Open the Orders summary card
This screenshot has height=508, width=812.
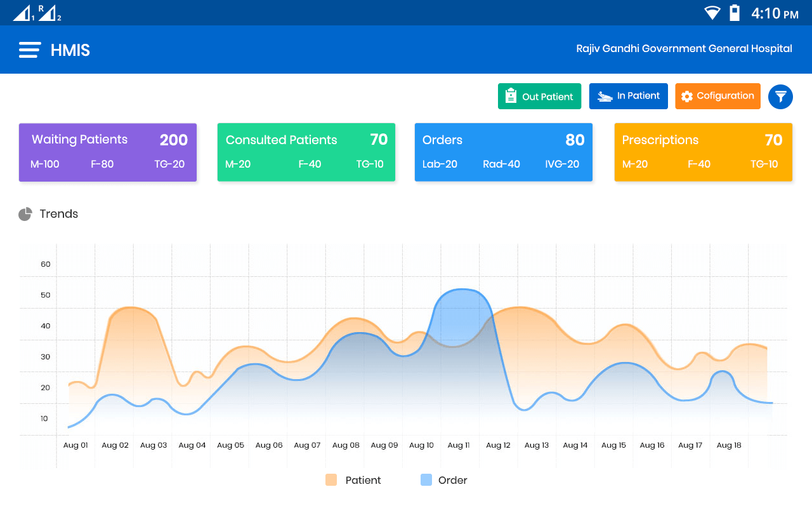coord(504,152)
